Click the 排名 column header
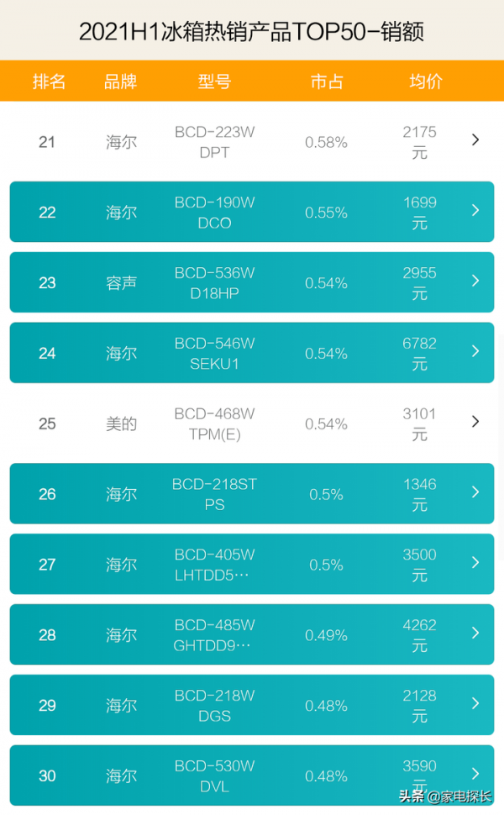 coord(48,81)
